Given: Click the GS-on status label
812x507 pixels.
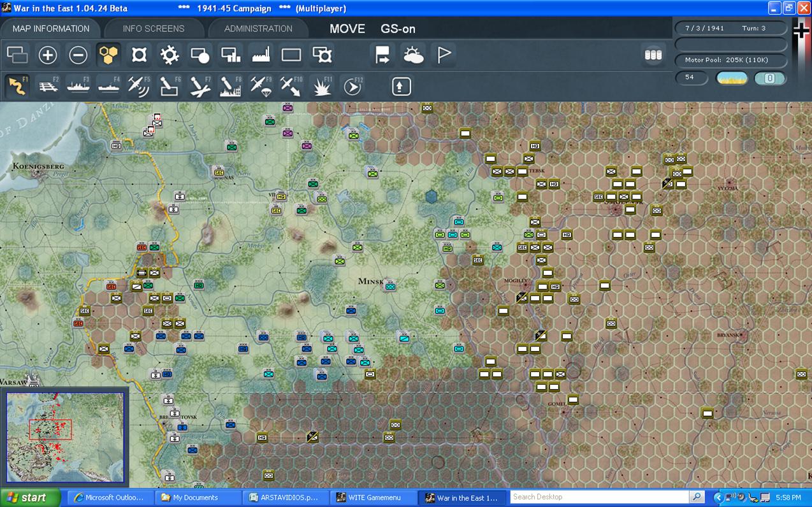Looking at the screenshot, I should [x=398, y=29].
